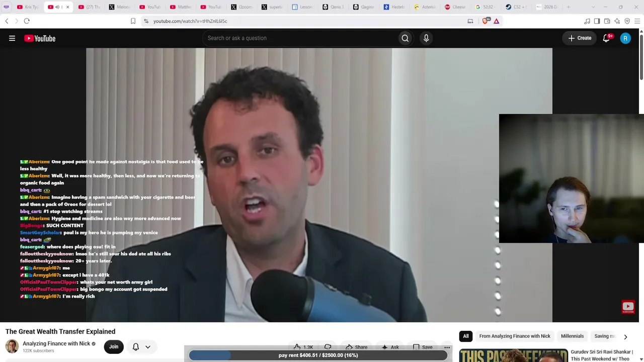Show the browser sidebar panel
This screenshot has width=644, height=362.
(597, 21)
